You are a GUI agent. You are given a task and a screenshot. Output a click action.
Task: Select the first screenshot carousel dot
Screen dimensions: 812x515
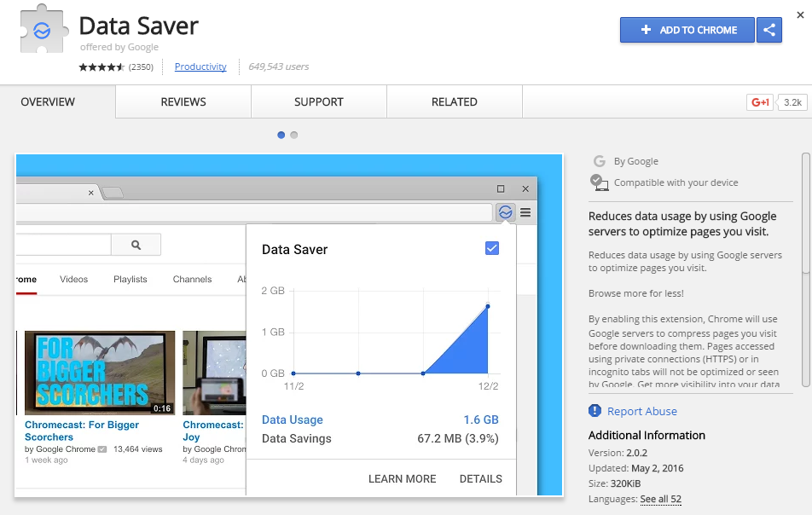(281, 135)
